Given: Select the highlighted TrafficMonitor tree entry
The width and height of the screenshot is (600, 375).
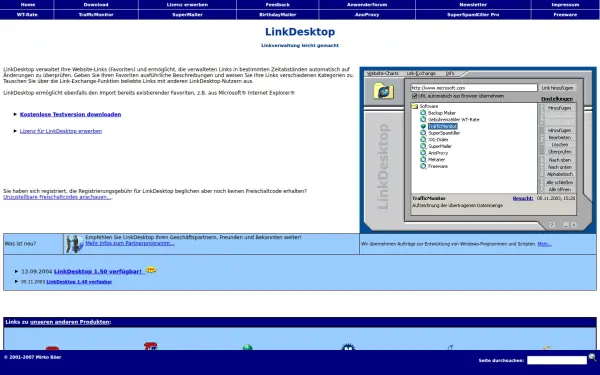Looking at the screenshot, I should click(442, 126).
